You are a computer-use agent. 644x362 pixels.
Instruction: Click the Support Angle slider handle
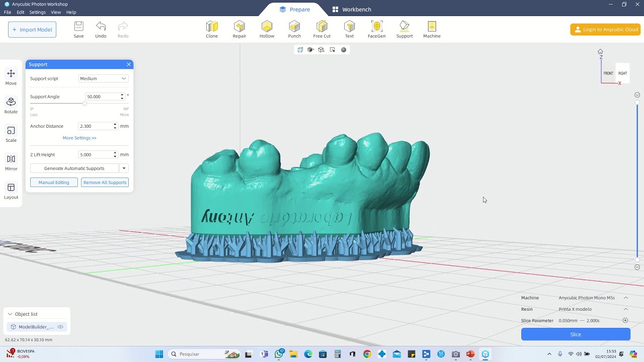click(x=85, y=104)
